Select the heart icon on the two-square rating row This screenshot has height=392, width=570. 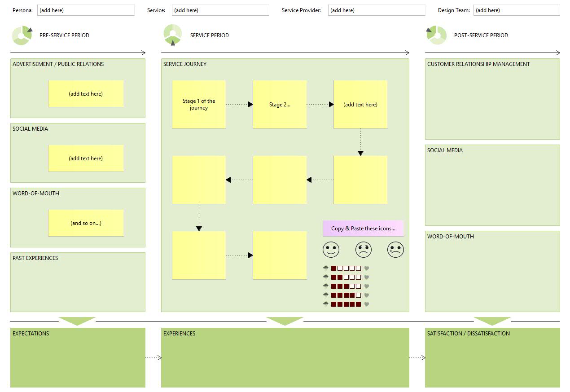pos(366,277)
